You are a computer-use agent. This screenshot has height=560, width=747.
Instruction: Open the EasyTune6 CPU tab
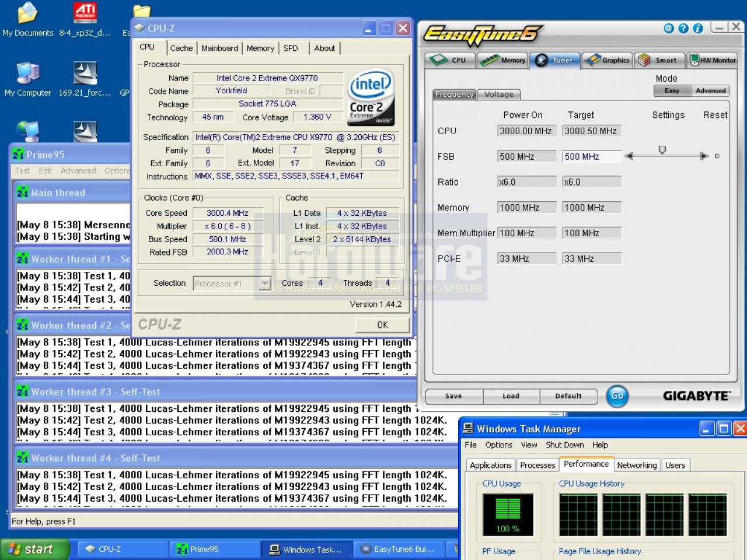tap(450, 60)
